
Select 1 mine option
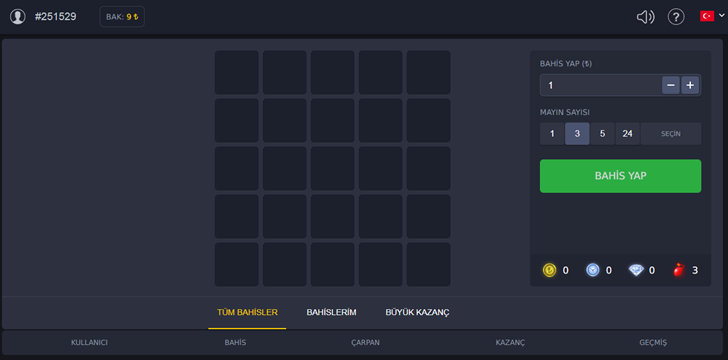coord(552,134)
